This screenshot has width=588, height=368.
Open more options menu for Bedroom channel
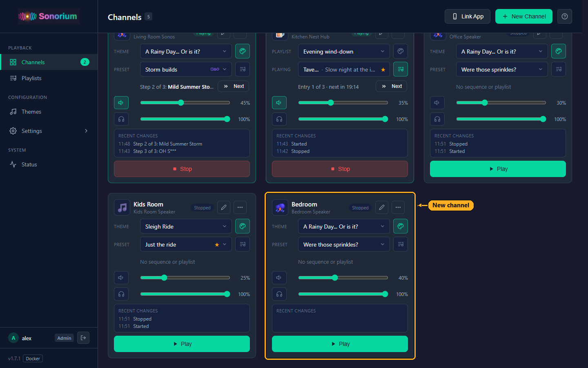398,207
